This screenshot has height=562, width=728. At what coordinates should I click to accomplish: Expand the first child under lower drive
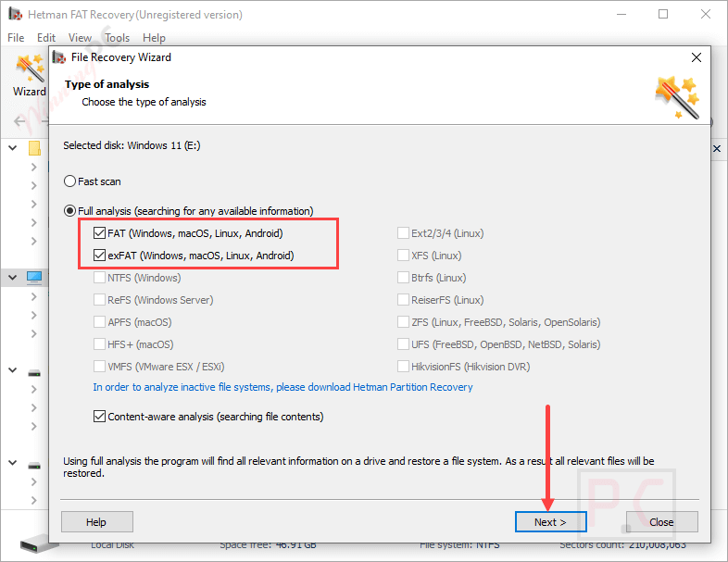coord(33,481)
